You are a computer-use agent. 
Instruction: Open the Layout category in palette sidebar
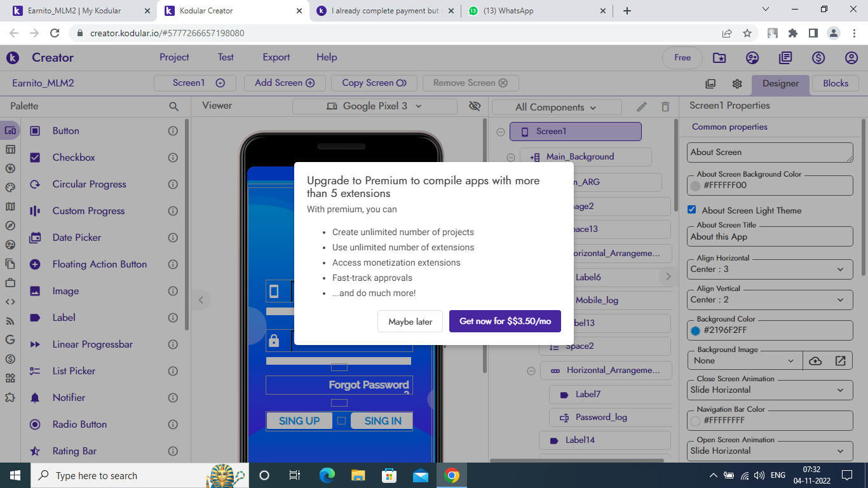pos(10,149)
